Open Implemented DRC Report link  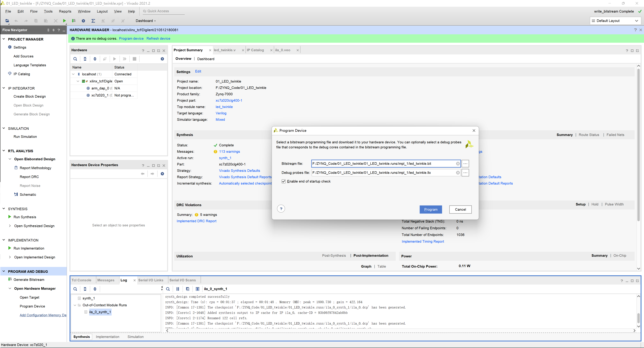196,221
